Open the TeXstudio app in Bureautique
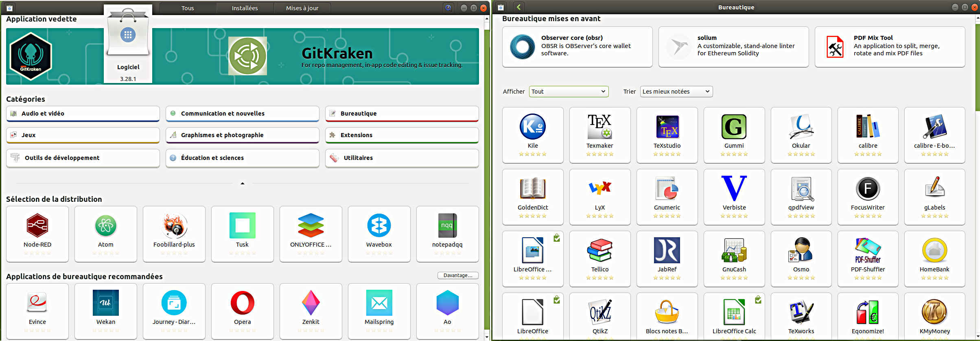980x341 pixels. [667, 135]
